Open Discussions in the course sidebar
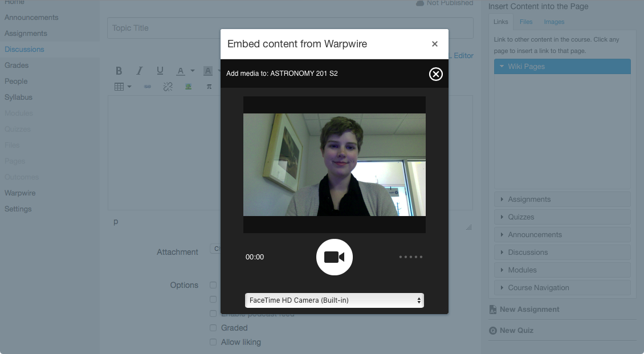Viewport: 644px width, 354px height. pyautogui.click(x=25, y=49)
